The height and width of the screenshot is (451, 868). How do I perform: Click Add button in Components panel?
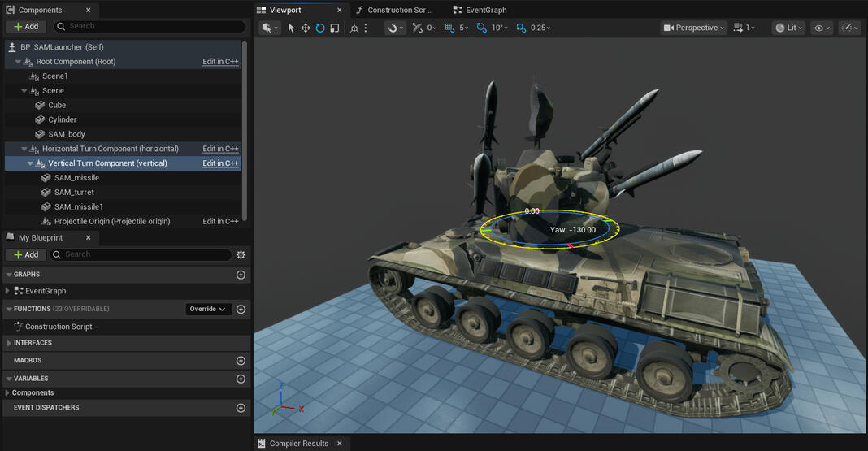(x=25, y=26)
